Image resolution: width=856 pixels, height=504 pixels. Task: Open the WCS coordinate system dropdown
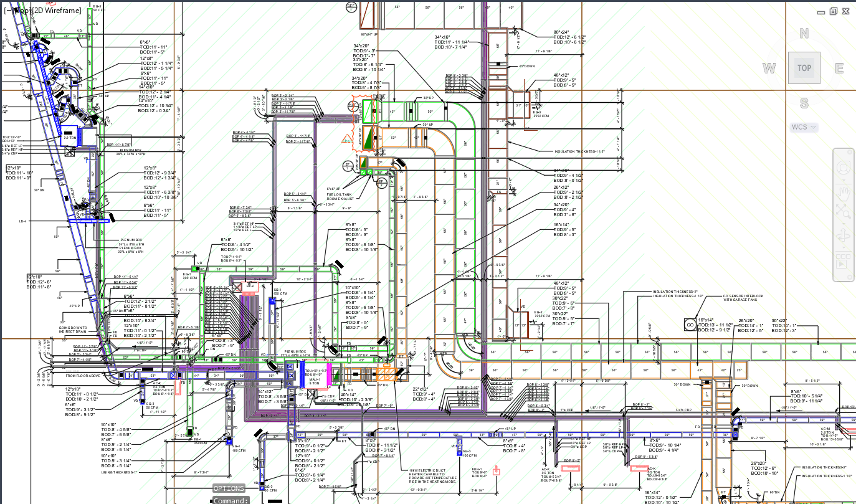point(804,127)
